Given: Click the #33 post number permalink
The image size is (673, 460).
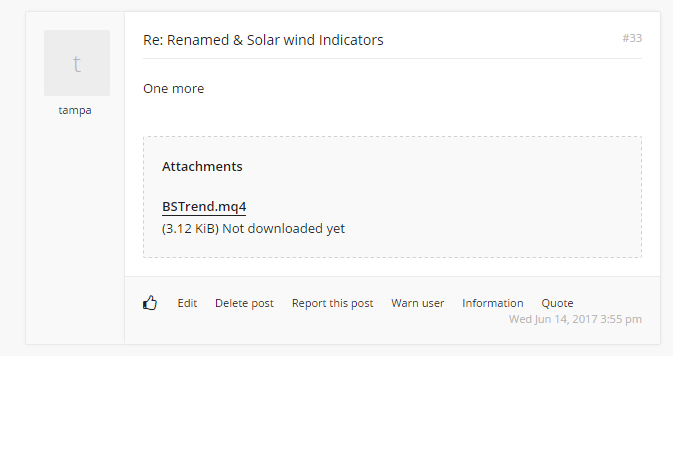Looking at the screenshot, I should [x=632, y=38].
